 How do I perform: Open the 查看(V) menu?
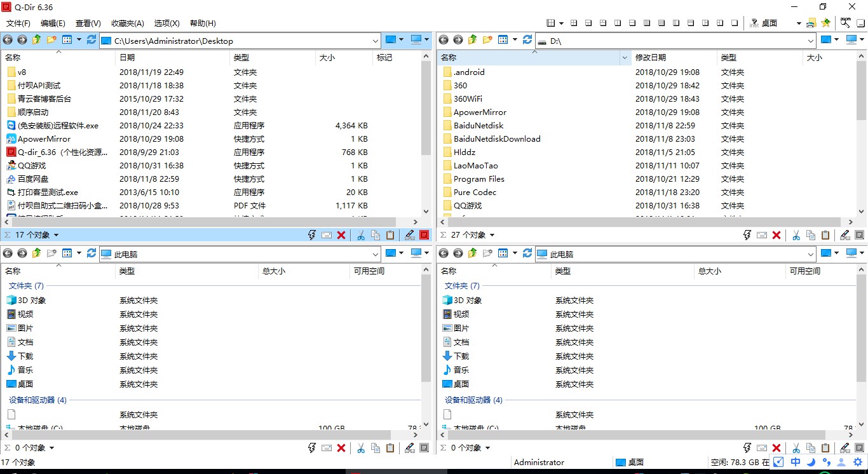point(88,23)
